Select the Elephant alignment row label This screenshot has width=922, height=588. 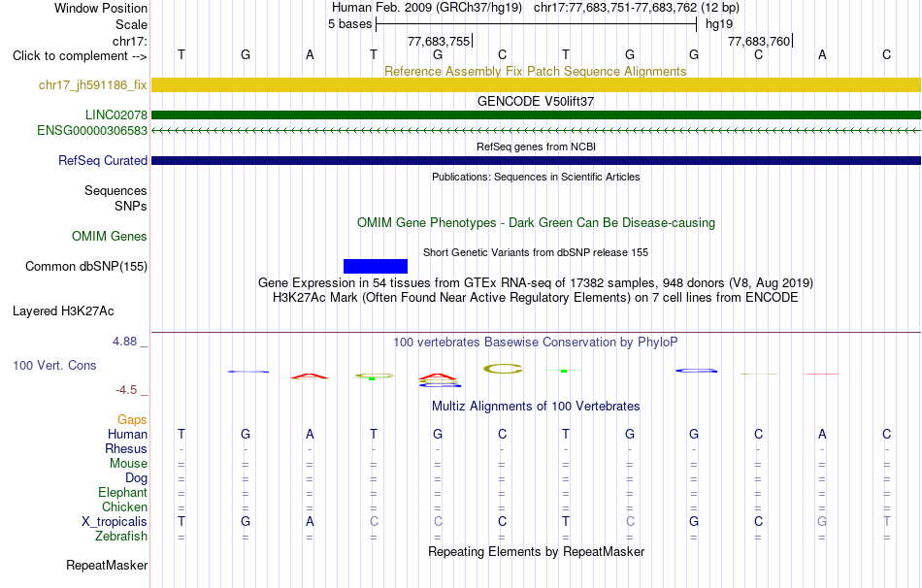(122, 493)
